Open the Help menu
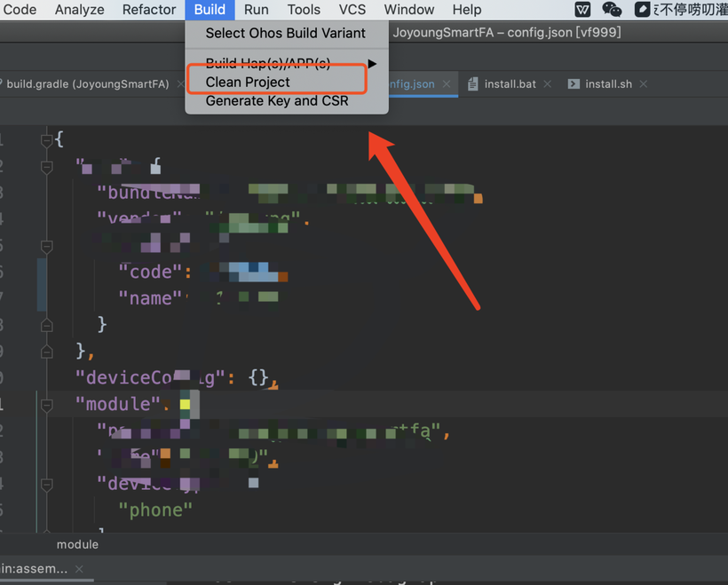Viewport: 728px width, 585px height. (x=467, y=9)
